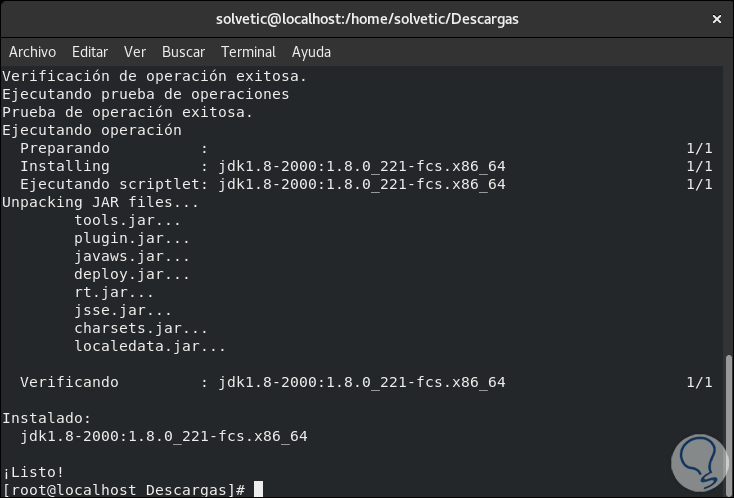Image resolution: width=734 pixels, height=498 pixels.
Task: Click the "Instalado:" output line
Action: pyautogui.click(x=47, y=418)
